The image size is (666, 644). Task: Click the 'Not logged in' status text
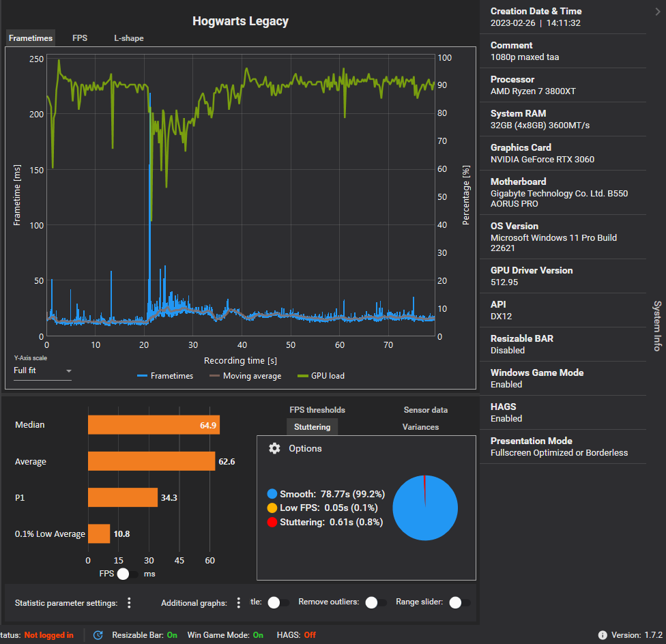click(49, 635)
